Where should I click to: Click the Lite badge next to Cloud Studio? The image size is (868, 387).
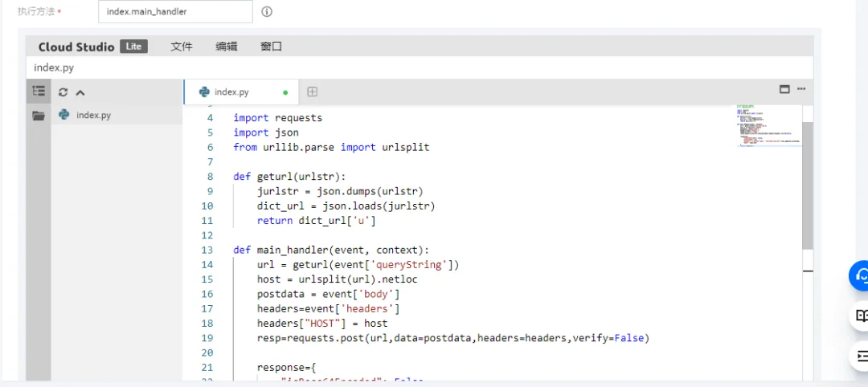[x=134, y=47]
